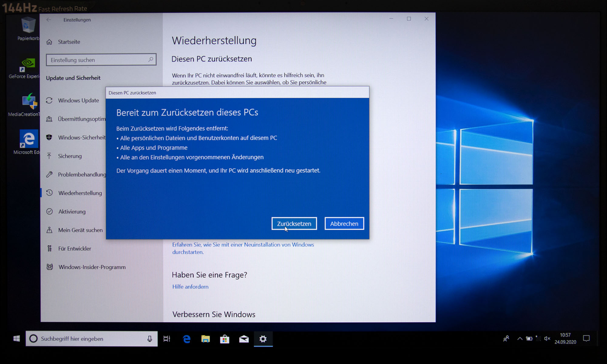Click the Windows-Sicherheit shield icon
Viewport: 607px width, 364px height.
pyautogui.click(x=49, y=137)
